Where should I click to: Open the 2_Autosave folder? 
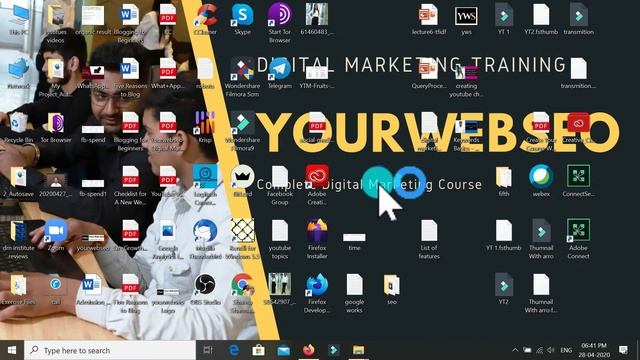point(18,181)
